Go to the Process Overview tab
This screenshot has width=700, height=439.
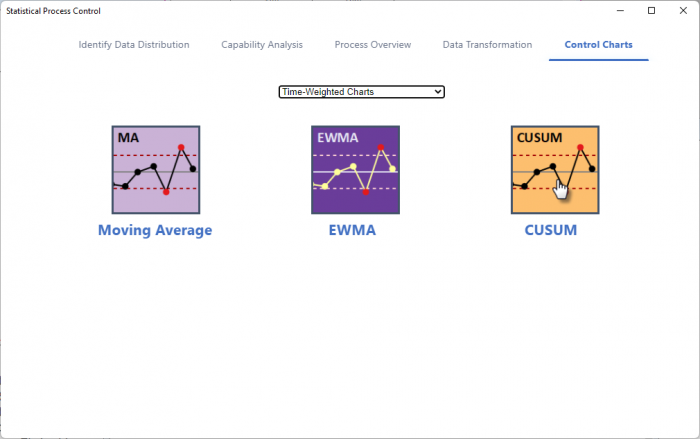pyautogui.click(x=373, y=45)
